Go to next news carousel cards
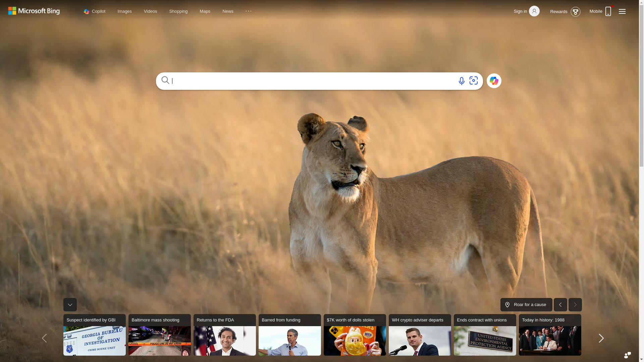 [601, 338]
